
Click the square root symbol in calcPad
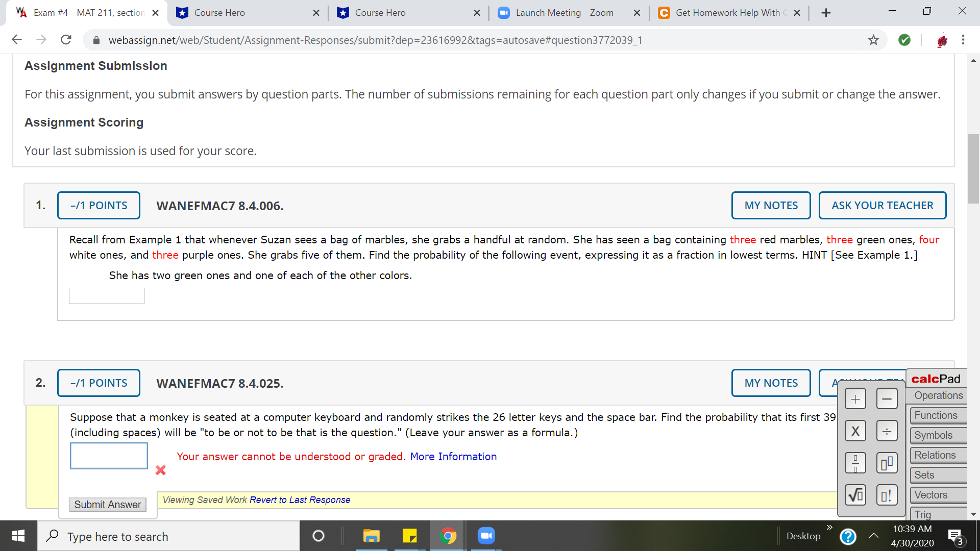click(x=855, y=494)
